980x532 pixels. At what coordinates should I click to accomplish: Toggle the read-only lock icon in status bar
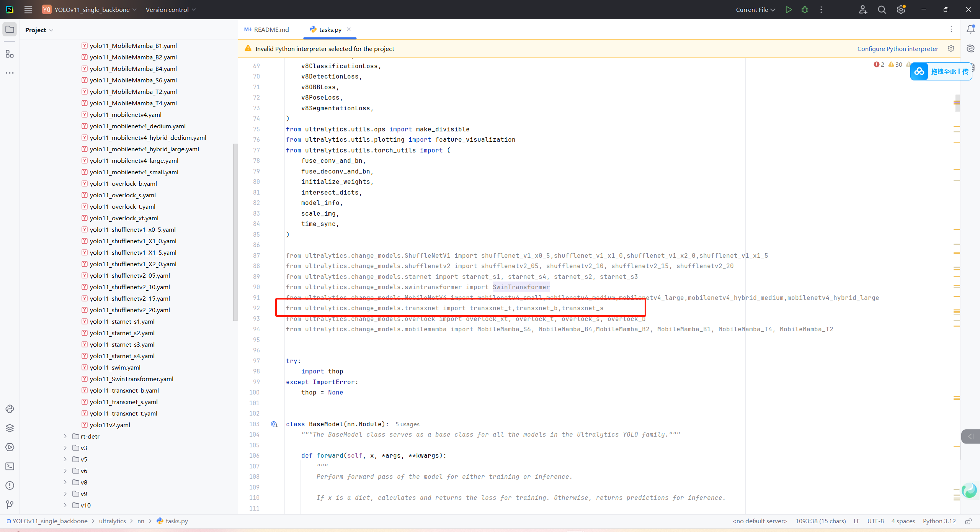pyautogui.click(x=968, y=521)
